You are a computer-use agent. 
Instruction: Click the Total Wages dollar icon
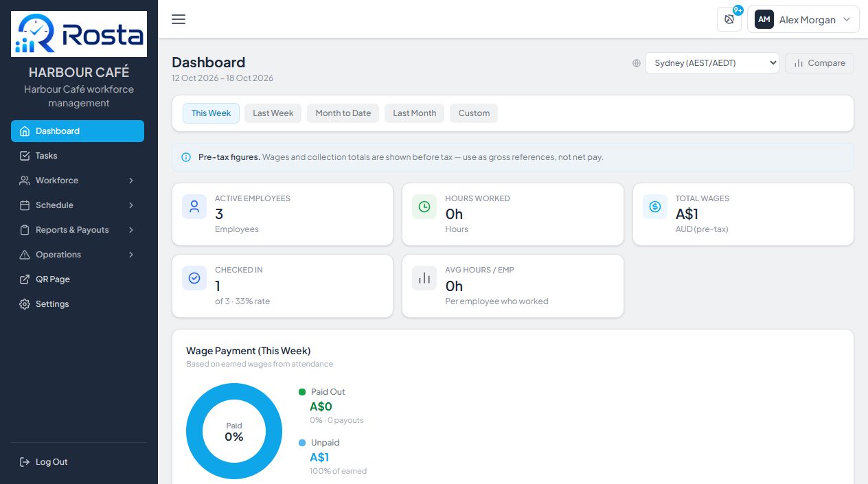pyautogui.click(x=655, y=206)
